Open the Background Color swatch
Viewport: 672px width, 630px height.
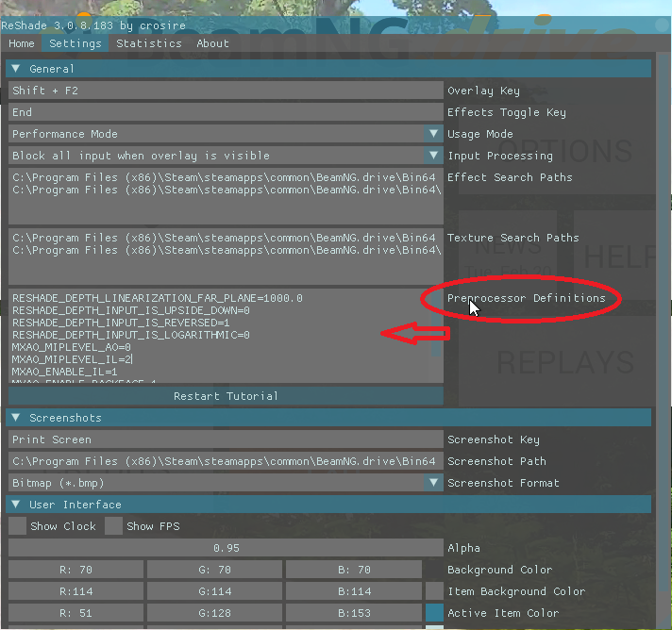click(434, 570)
